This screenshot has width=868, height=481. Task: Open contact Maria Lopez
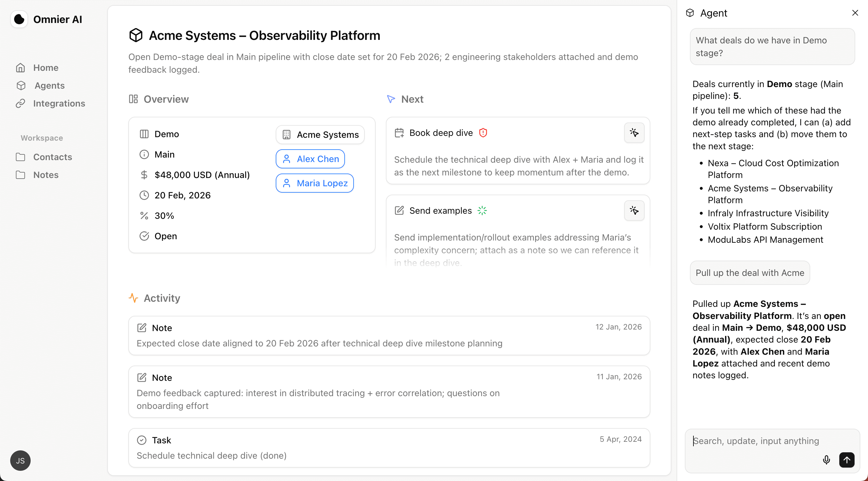(315, 183)
